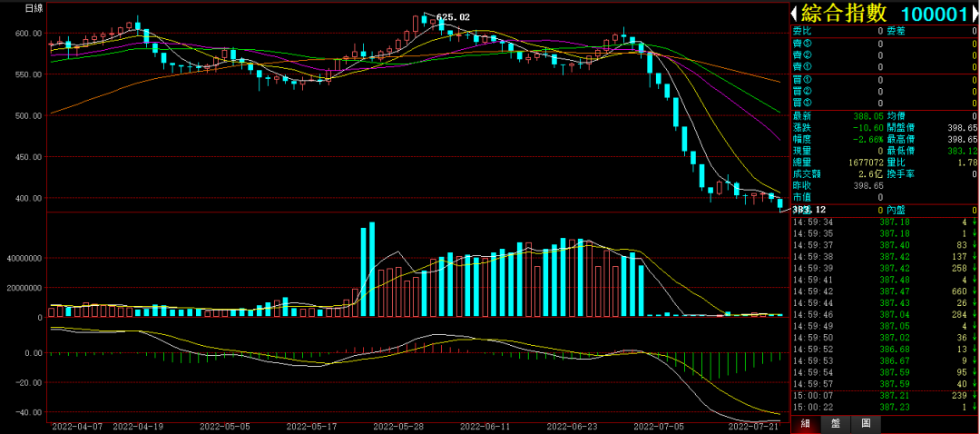
Task: Click the 2022-05-05 date label
Action: 223,427
